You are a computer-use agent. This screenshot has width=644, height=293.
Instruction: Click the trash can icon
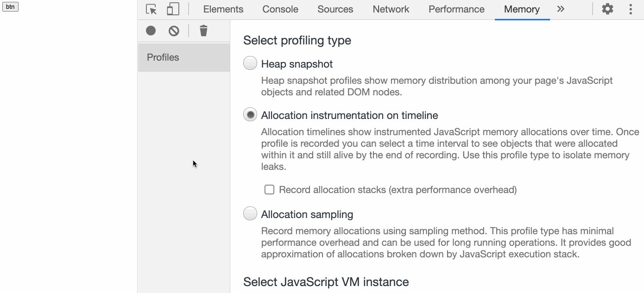203,31
